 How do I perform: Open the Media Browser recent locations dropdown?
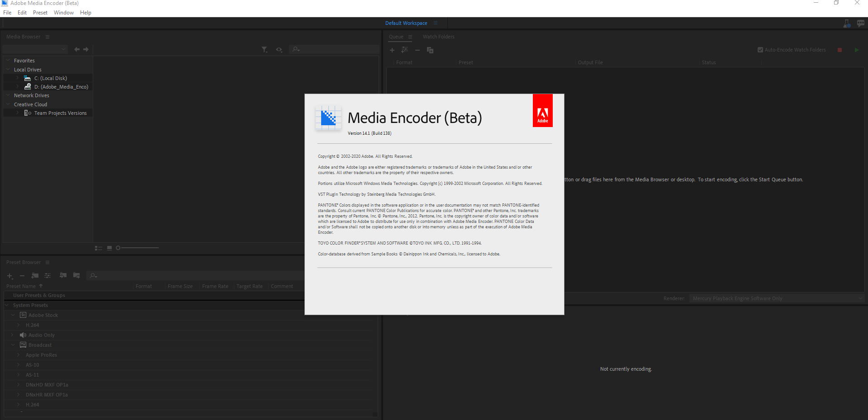(35, 49)
